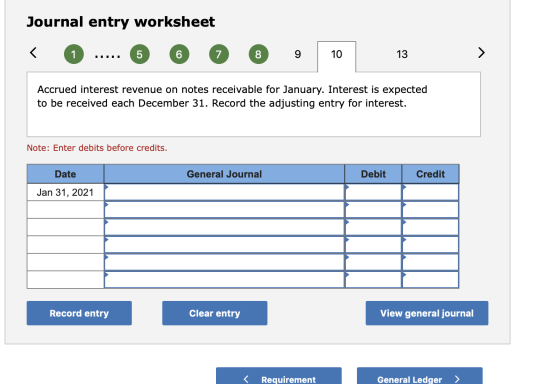Image resolution: width=560 pixels, height=384 pixels.
Task: Click second row Debit field
Action: click(x=373, y=210)
